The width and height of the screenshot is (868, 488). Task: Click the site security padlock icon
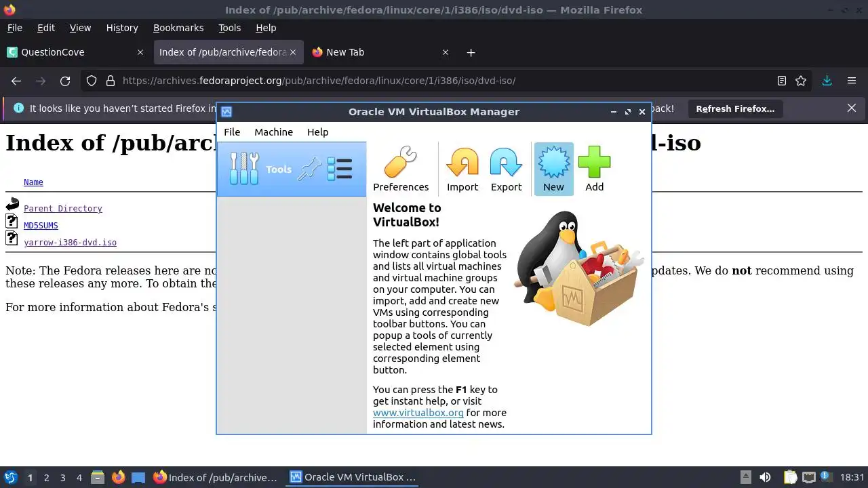click(x=111, y=81)
